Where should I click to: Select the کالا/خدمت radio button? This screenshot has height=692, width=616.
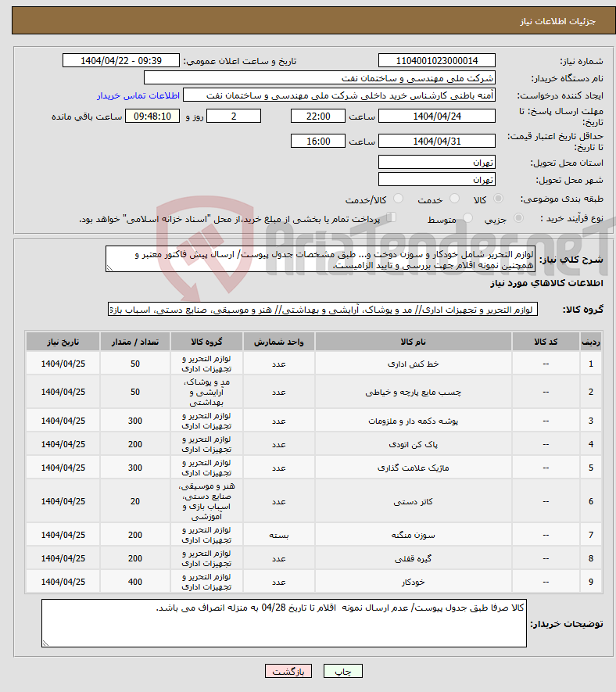tap(399, 199)
